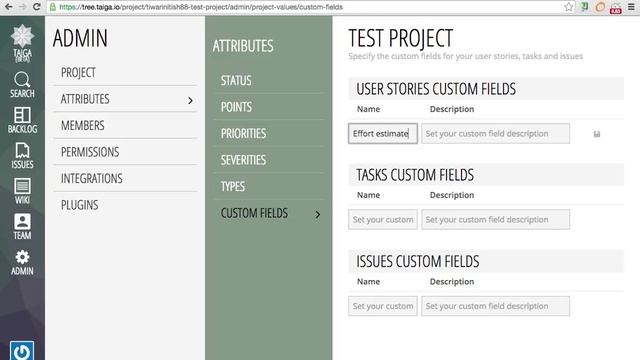Reload the browser page
This screenshot has height=360, width=640.
(x=37, y=7)
